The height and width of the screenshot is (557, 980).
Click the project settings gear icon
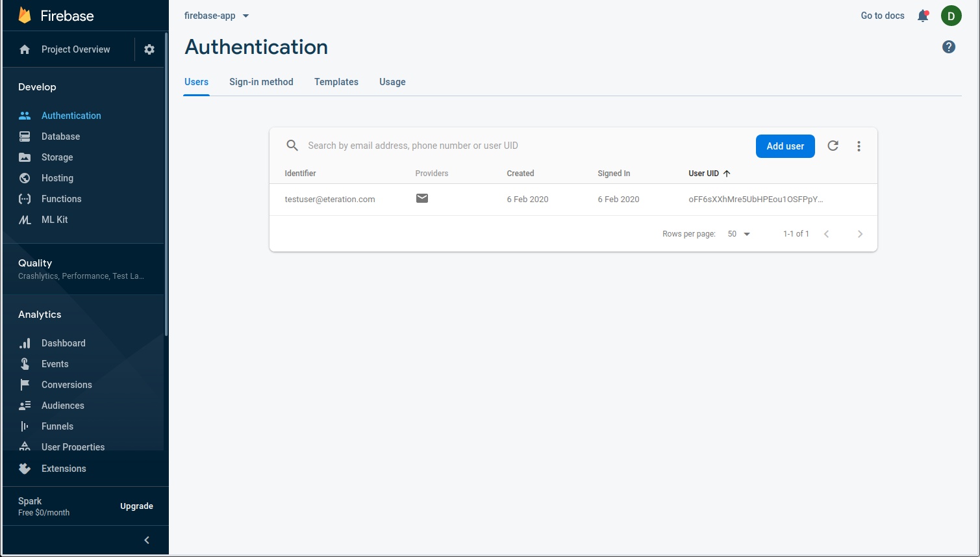pyautogui.click(x=149, y=49)
